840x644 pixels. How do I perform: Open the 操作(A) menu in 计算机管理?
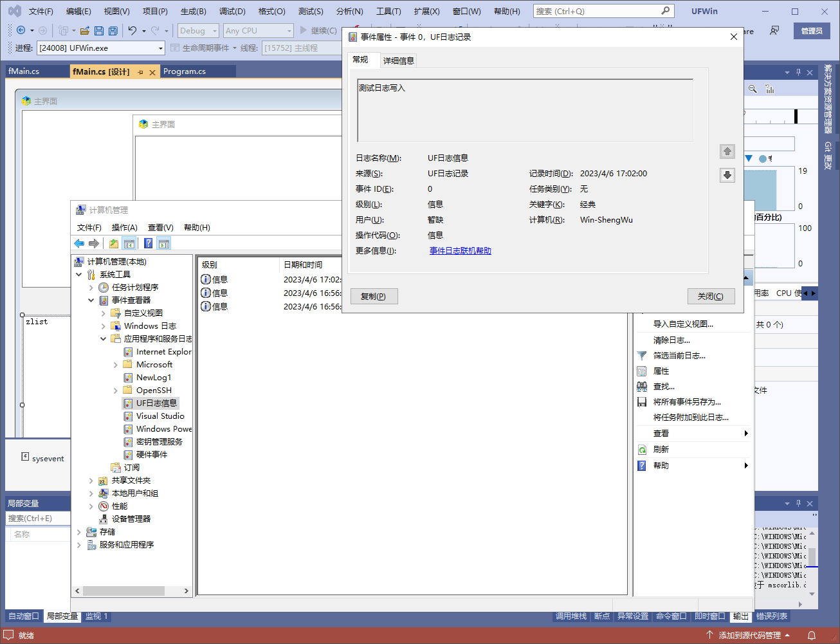[x=125, y=227]
